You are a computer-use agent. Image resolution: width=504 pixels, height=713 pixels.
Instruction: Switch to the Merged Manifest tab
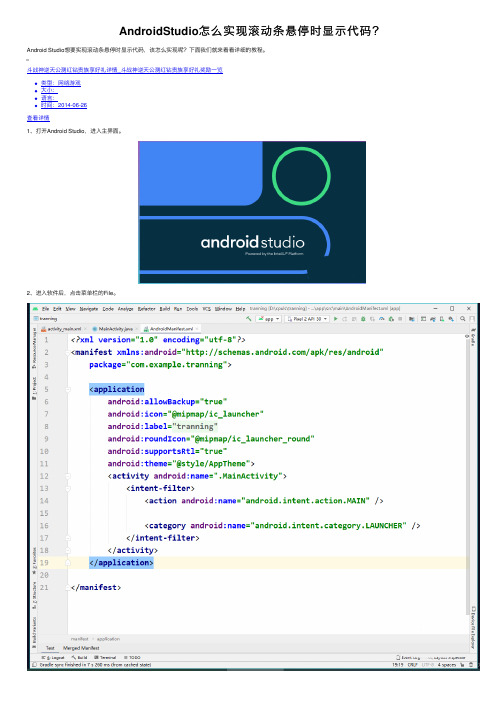(x=81, y=648)
